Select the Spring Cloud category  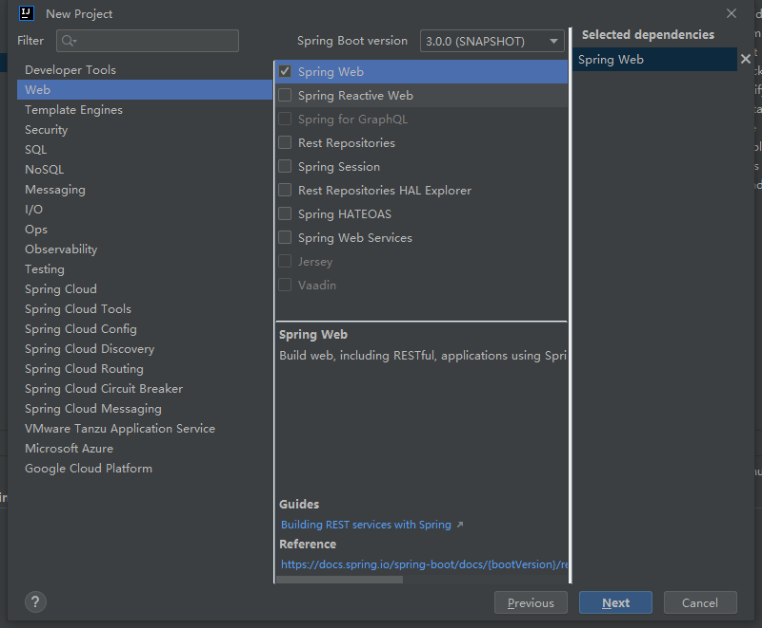click(144, 289)
